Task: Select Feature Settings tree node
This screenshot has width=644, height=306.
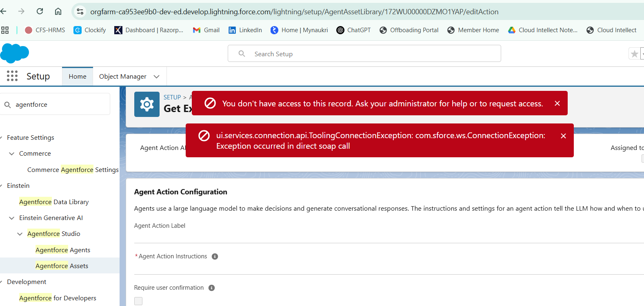Action: pos(31,138)
